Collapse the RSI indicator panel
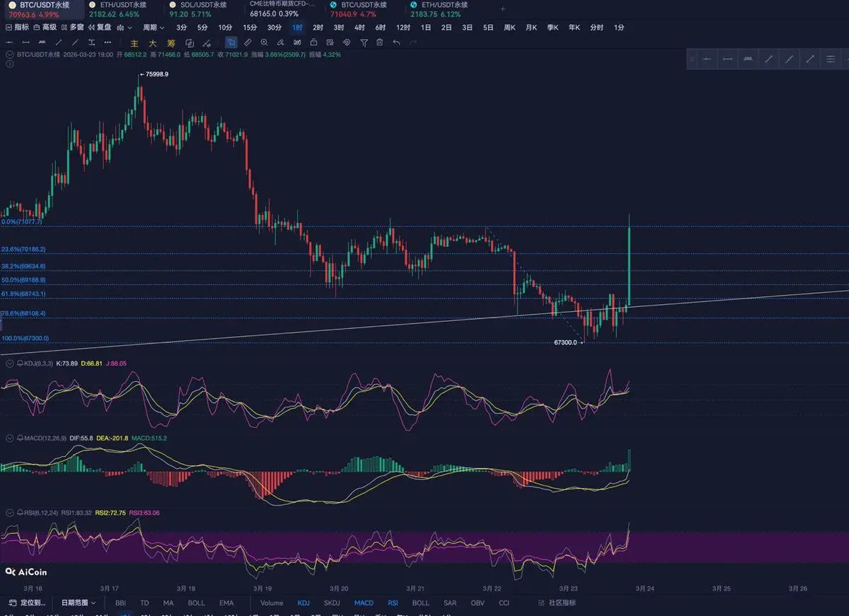Image resolution: width=849 pixels, height=616 pixels. click(x=9, y=512)
